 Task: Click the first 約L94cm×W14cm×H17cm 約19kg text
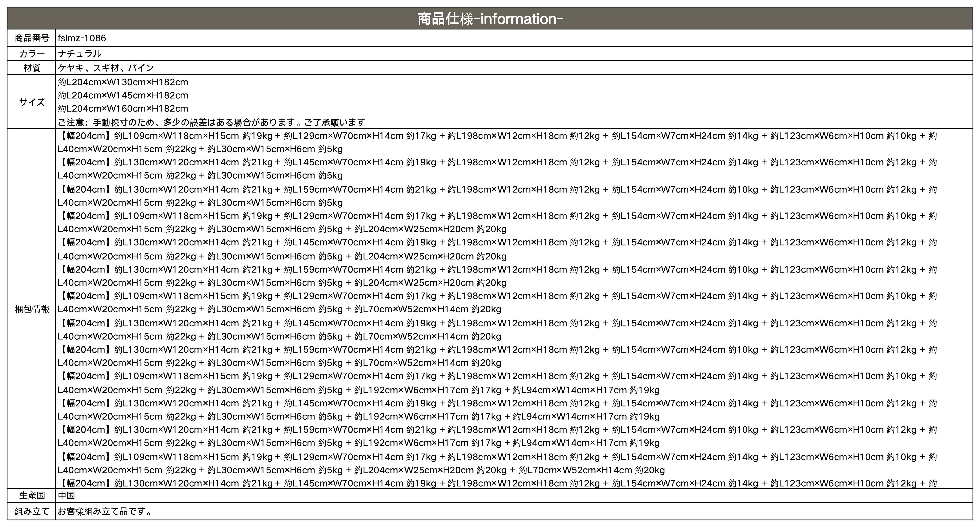pyautogui.click(x=586, y=390)
